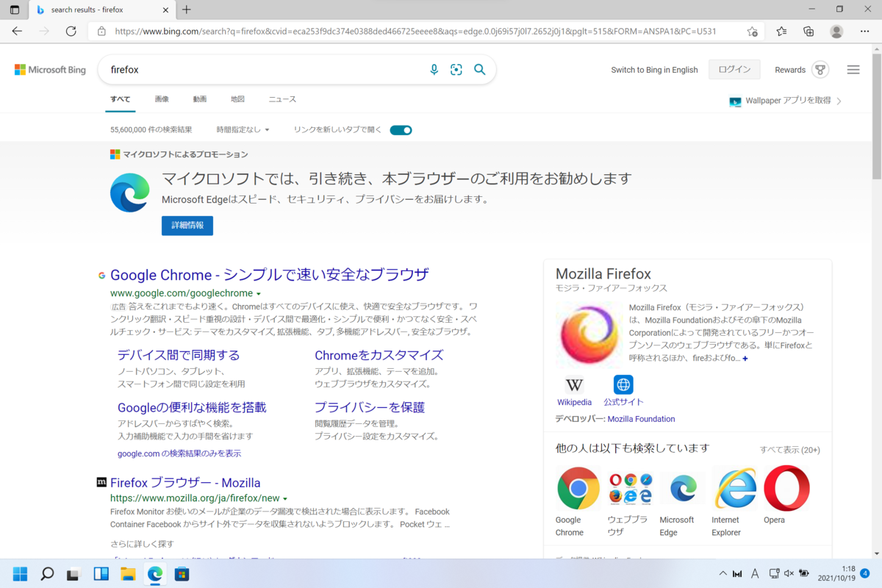This screenshot has height=588, width=882.
Task: Show hidden system tray icons chevron
Action: [x=723, y=573]
